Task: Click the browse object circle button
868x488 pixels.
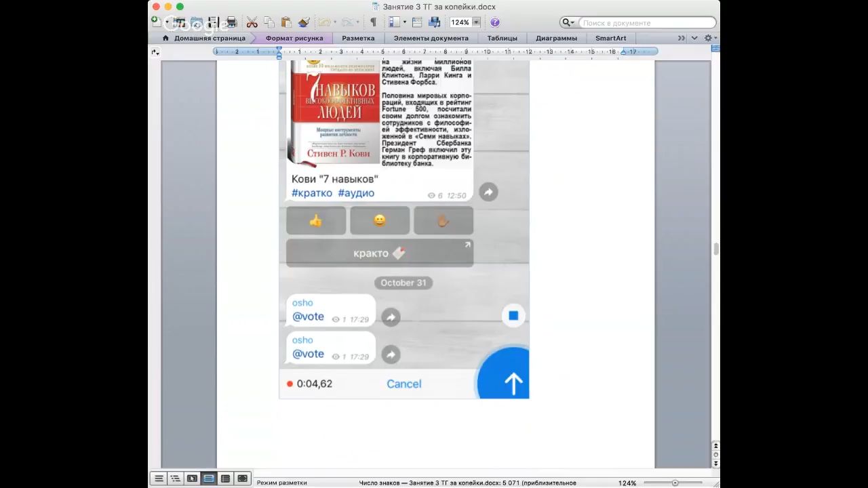Action: (x=715, y=455)
